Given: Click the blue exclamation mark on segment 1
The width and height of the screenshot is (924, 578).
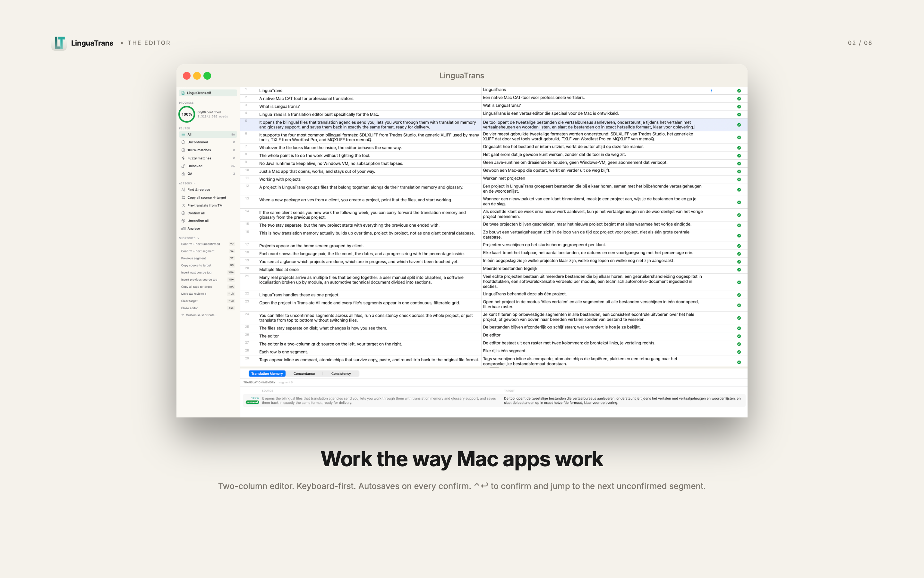Looking at the screenshot, I should click(711, 91).
